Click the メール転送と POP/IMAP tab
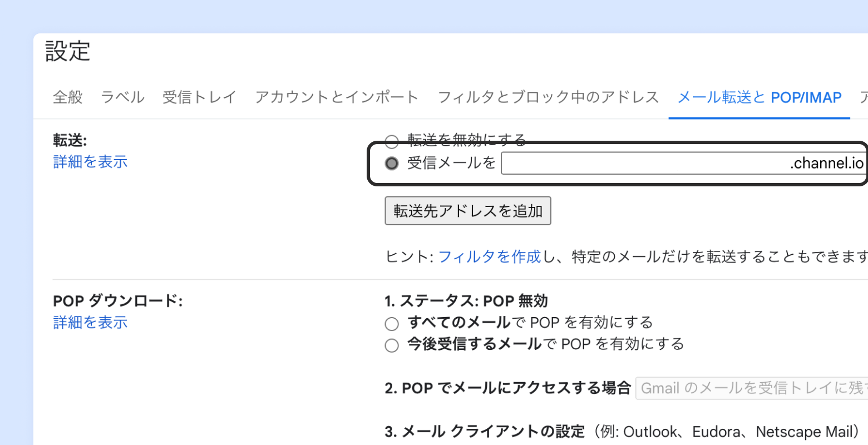The height and width of the screenshot is (445, 868). [x=759, y=97]
